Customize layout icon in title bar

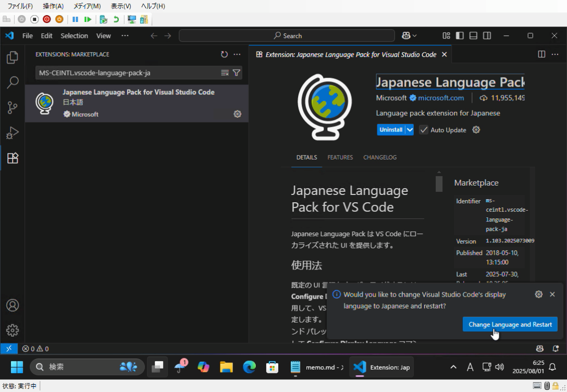point(446,35)
